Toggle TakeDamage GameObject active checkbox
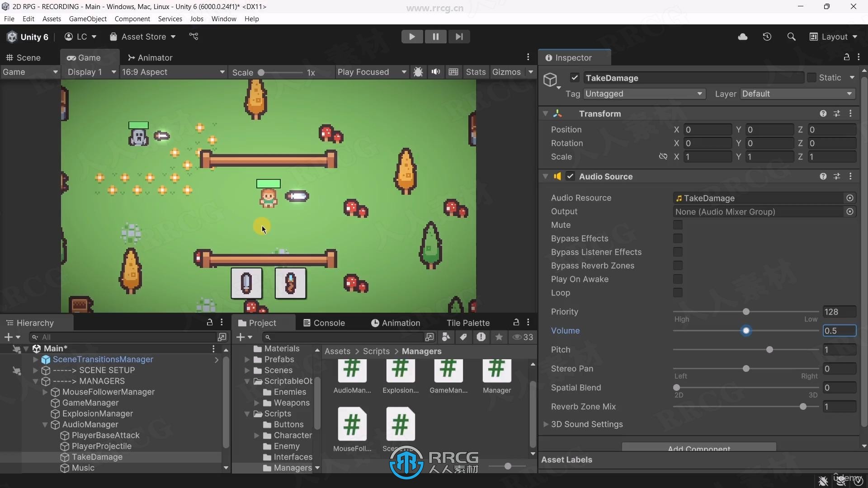 pyautogui.click(x=575, y=78)
